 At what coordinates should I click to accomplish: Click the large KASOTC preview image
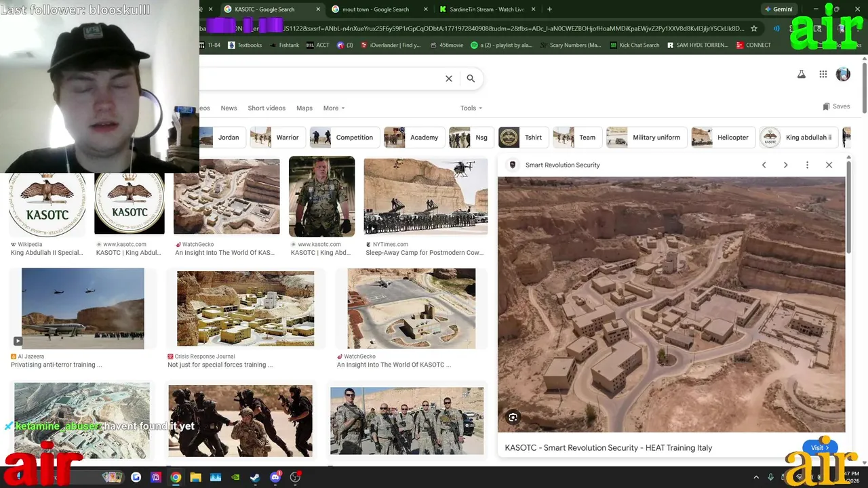[671, 304]
